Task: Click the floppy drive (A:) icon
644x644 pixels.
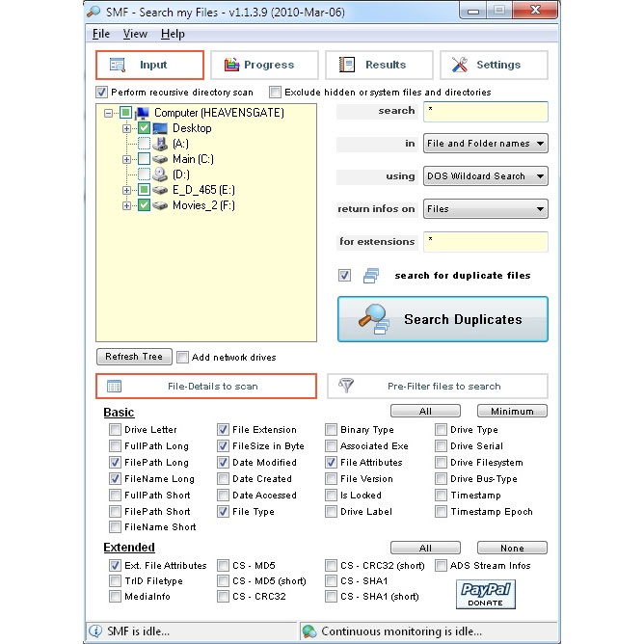Action: pos(161,144)
